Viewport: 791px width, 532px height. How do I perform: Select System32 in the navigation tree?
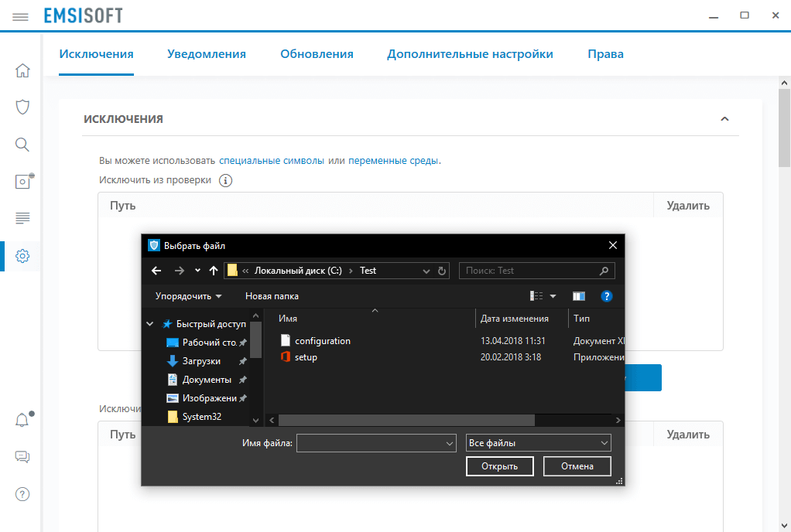[202, 417]
